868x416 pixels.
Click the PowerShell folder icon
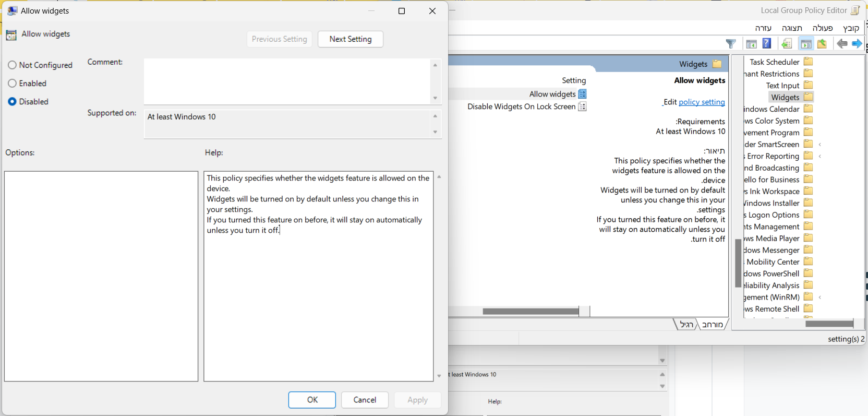809,273
